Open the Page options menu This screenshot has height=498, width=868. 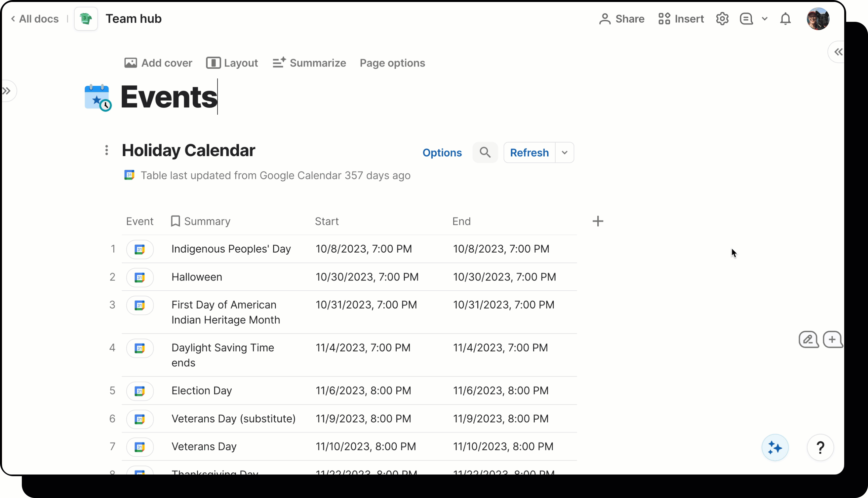click(x=392, y=63)
